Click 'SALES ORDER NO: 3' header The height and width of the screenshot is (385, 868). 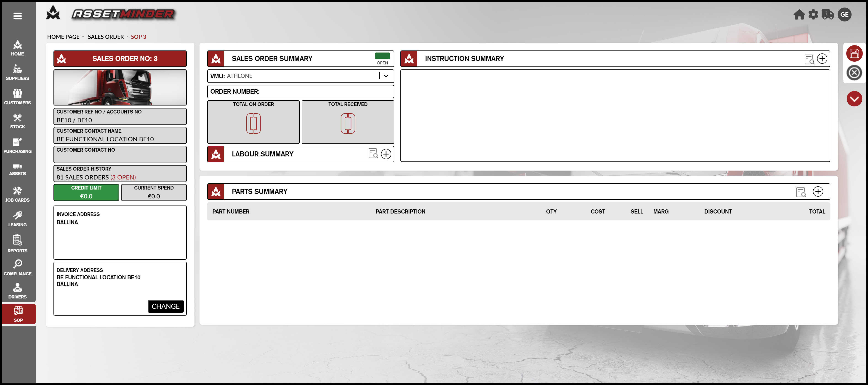click(x=120, y=58)
